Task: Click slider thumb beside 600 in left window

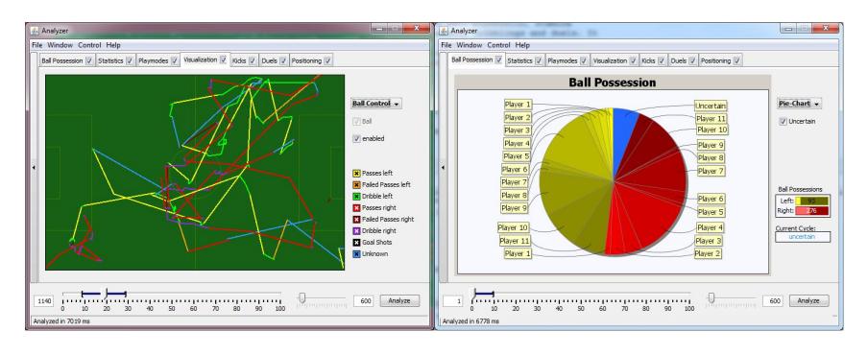Action: click(301, 298)
